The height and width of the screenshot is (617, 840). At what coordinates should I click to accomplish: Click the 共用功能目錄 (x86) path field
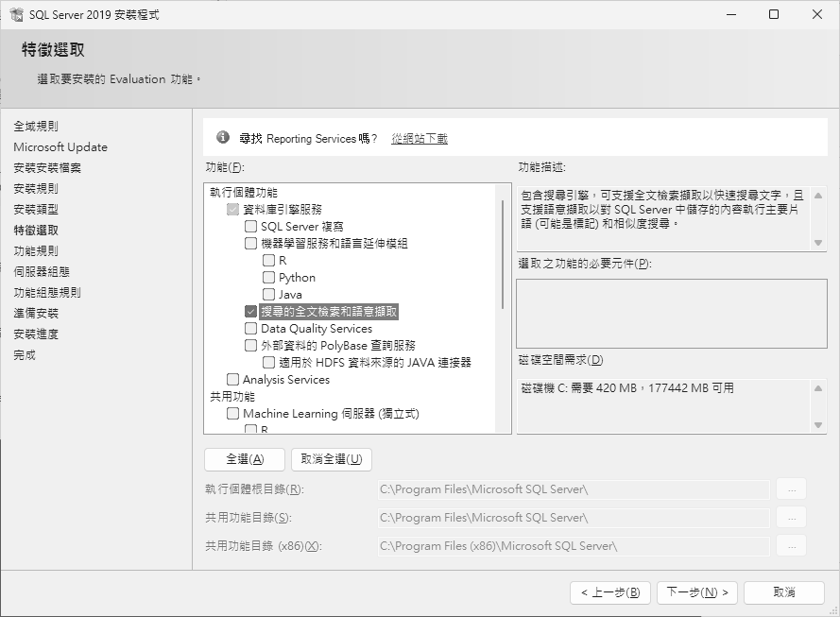pos(574,546)
